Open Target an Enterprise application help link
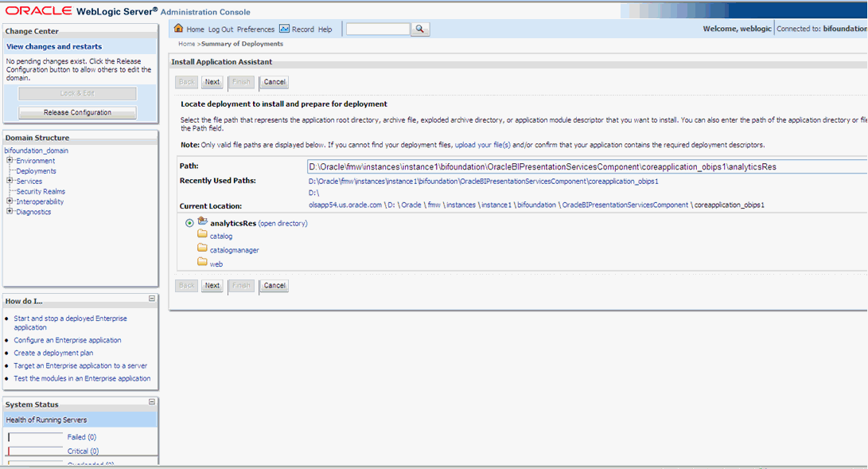The image size is (868, 469). (x=80, y=365)
